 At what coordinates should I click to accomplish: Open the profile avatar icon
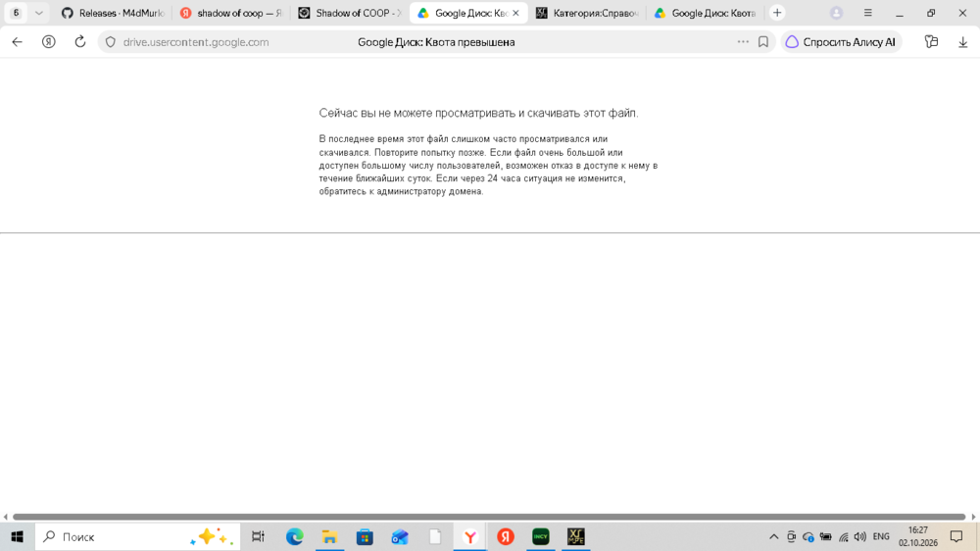point(836,13)
